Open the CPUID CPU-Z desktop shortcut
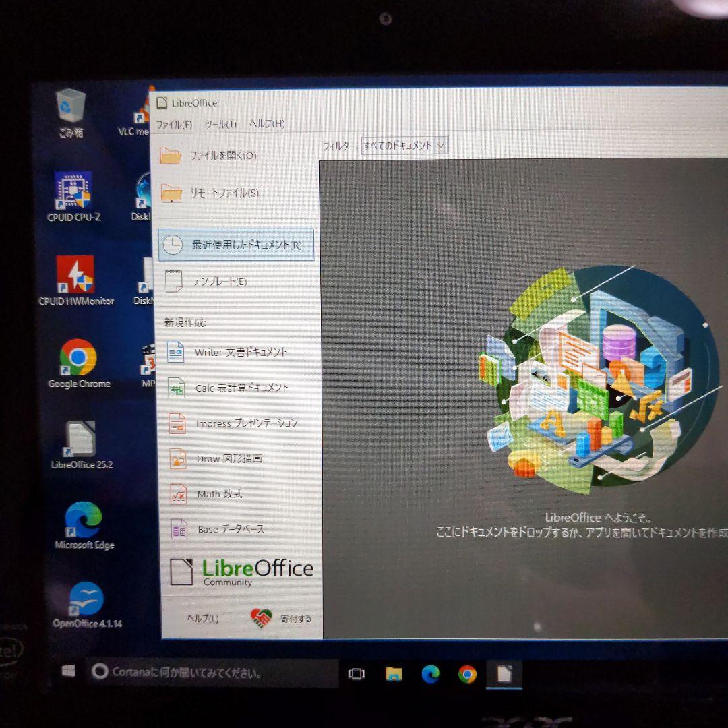Screen dimensions: 728x728 [x=74, y=197]
